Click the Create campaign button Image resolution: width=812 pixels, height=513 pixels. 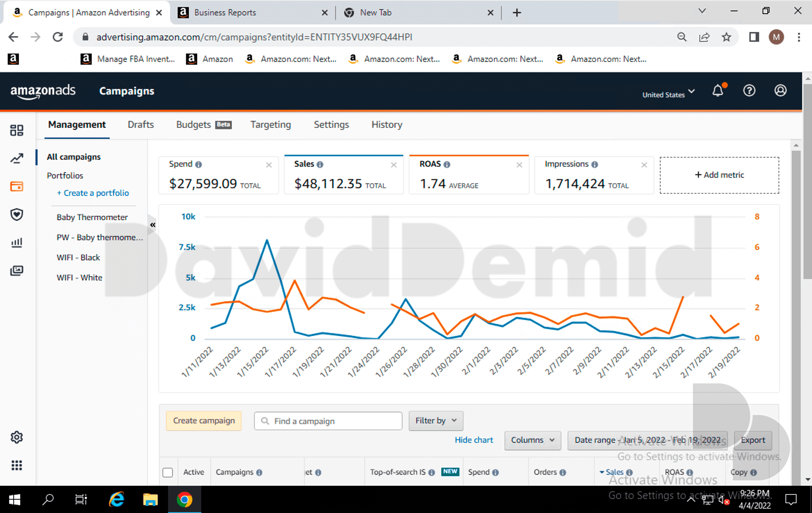click(204, 421)
